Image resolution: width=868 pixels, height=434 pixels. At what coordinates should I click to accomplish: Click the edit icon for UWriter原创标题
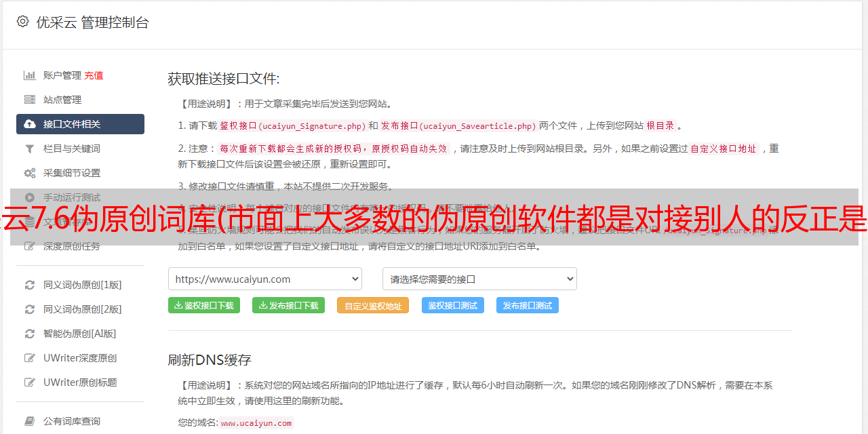30,382
